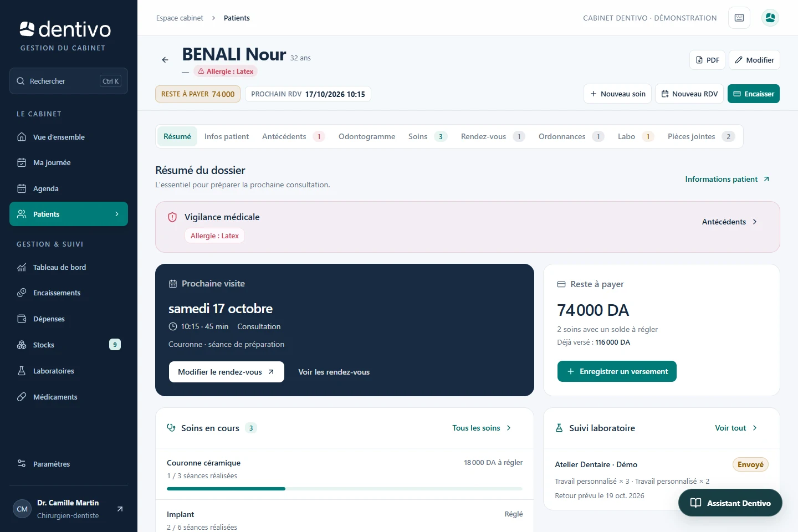The width and height of the screenshot is (798, 532).
Task: Click Voir les rendez-vous link
Action: [334, 372]
